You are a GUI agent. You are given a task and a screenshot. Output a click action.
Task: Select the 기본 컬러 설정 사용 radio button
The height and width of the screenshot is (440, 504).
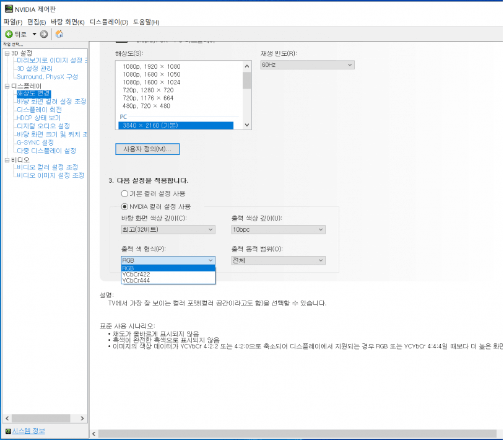124,193
